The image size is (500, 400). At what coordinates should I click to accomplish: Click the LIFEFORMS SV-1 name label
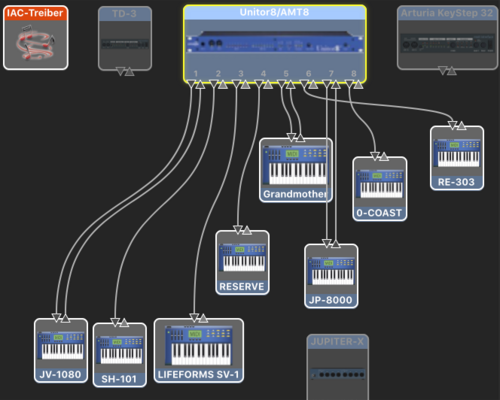pos(199,375)
